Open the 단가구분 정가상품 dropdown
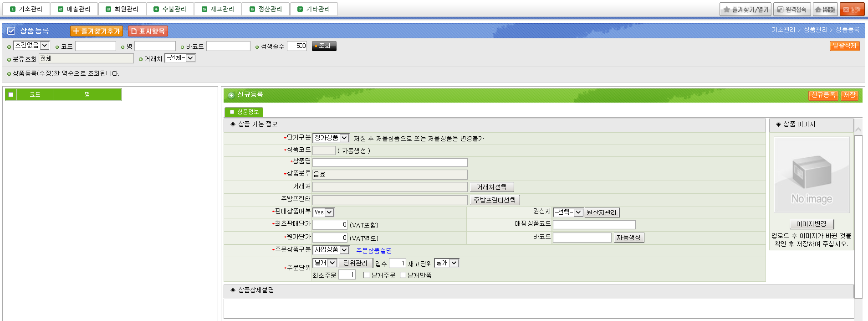This screenshot has width=868, height=321. pos(331,138)
